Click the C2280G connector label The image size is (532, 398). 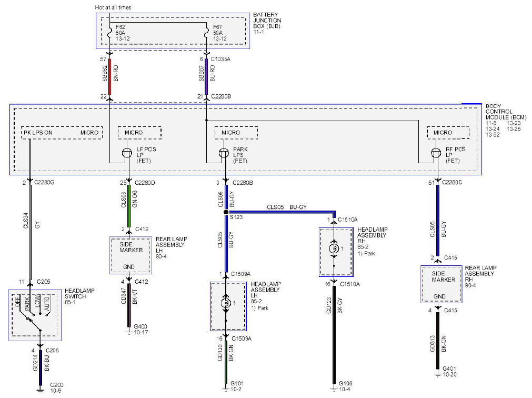[44, 183]
